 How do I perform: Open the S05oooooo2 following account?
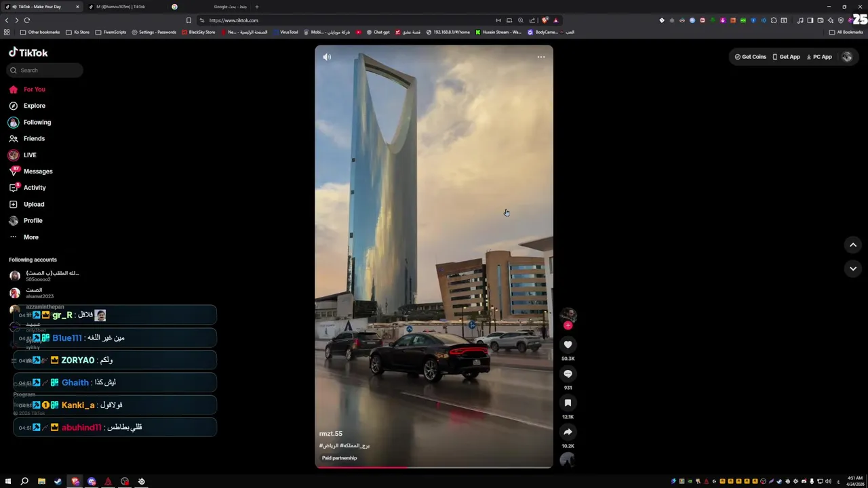[44, 276]
